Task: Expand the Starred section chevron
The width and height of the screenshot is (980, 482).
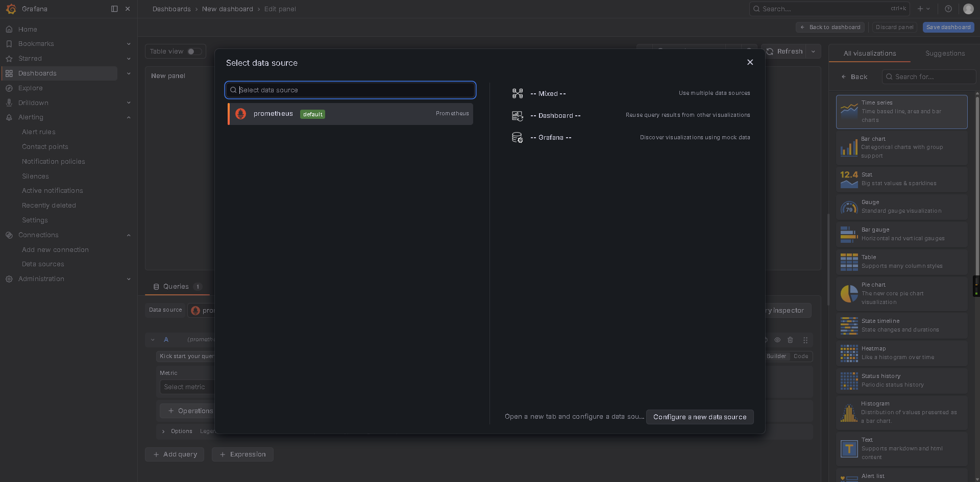Action: point(129,59)
